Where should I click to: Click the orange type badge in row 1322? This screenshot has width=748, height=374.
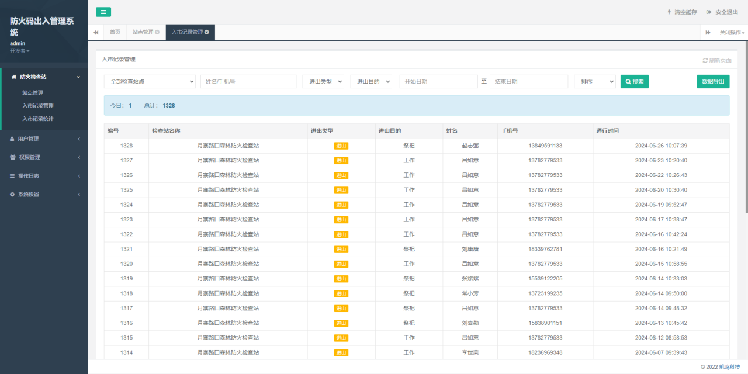pyautogui.click(x=341, y=235)
